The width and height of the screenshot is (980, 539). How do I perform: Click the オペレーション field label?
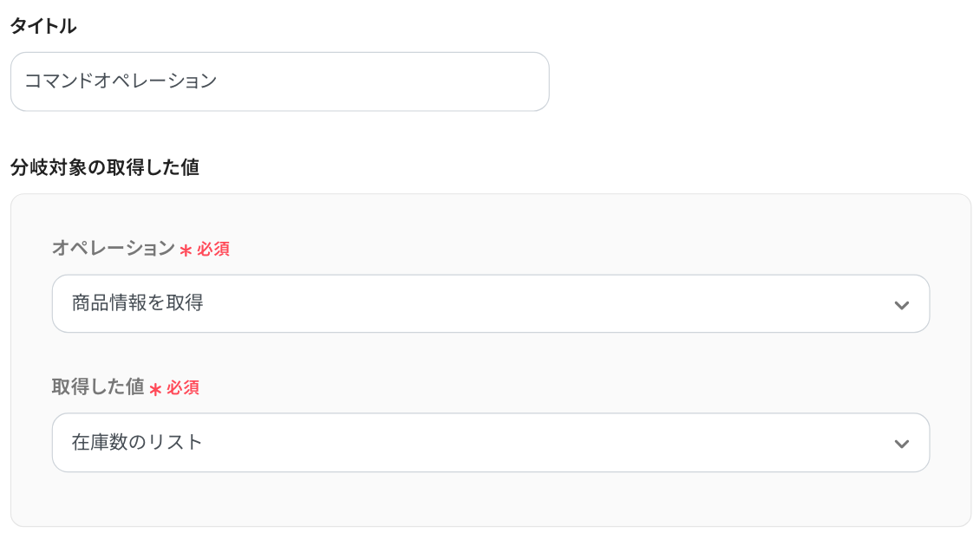tap(114, 249)
